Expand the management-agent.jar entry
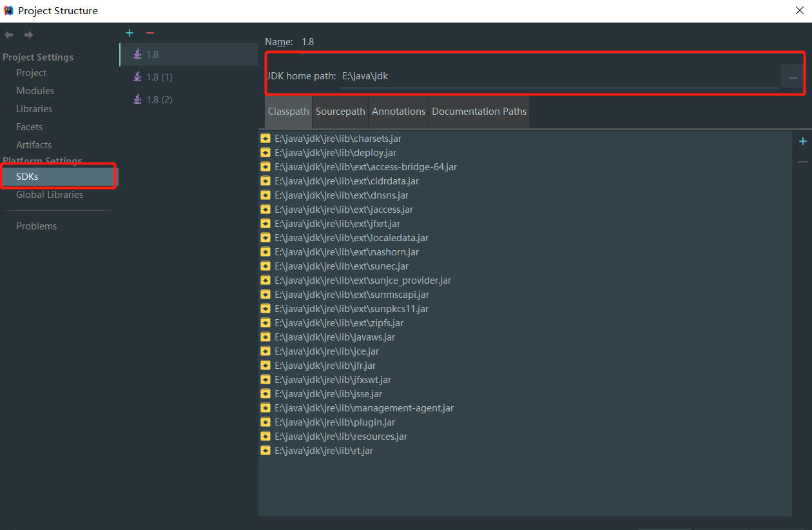Viewport: 812px width, 530px height. pos(266,407)
